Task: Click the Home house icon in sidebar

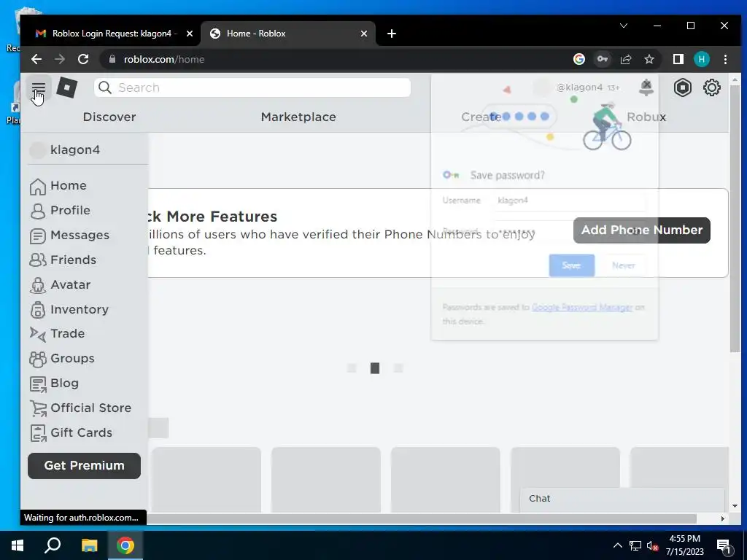Action: pyautogui.click(x=38, y=186)
